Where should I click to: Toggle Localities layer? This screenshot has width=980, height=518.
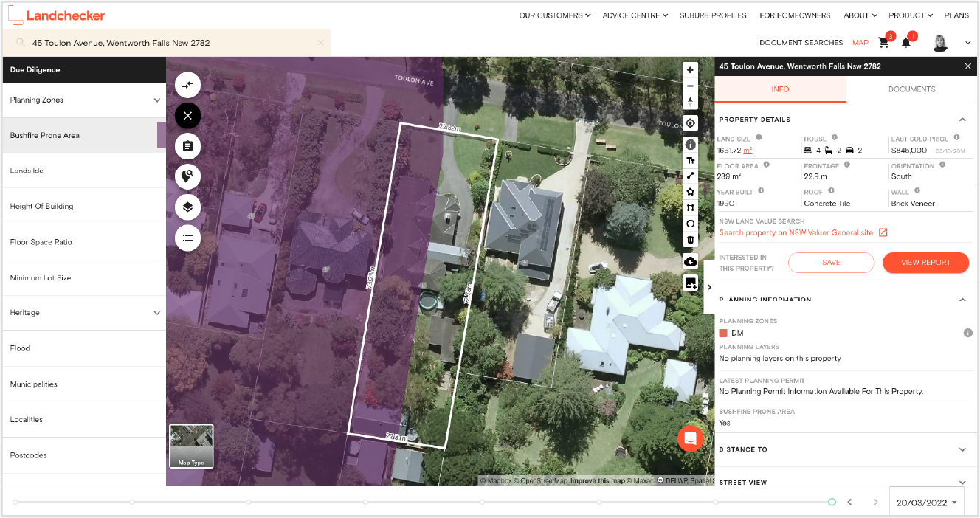coord(83,420)
